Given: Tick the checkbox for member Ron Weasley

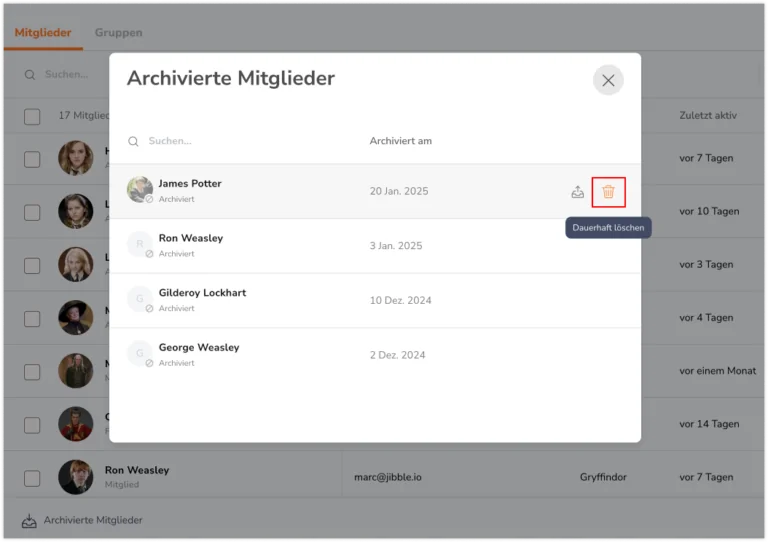Looking at the screenshot, I should [x=32, y=478].
